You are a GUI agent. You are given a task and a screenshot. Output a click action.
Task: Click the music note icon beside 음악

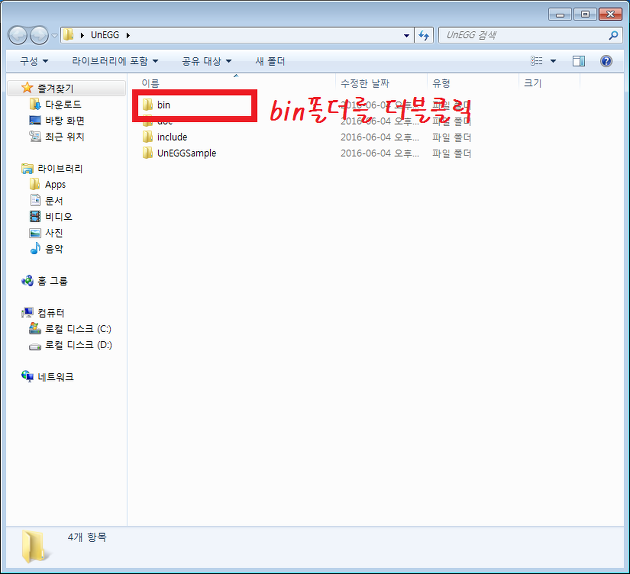tap(35, 248)
